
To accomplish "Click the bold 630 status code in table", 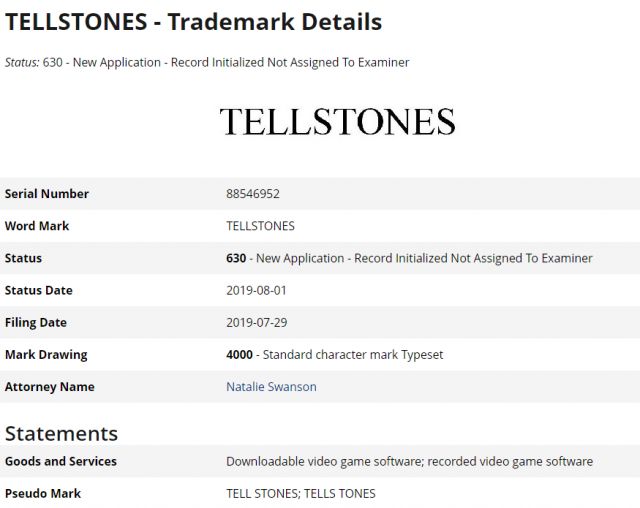I will pyautogui.click(x=236, y=258).
